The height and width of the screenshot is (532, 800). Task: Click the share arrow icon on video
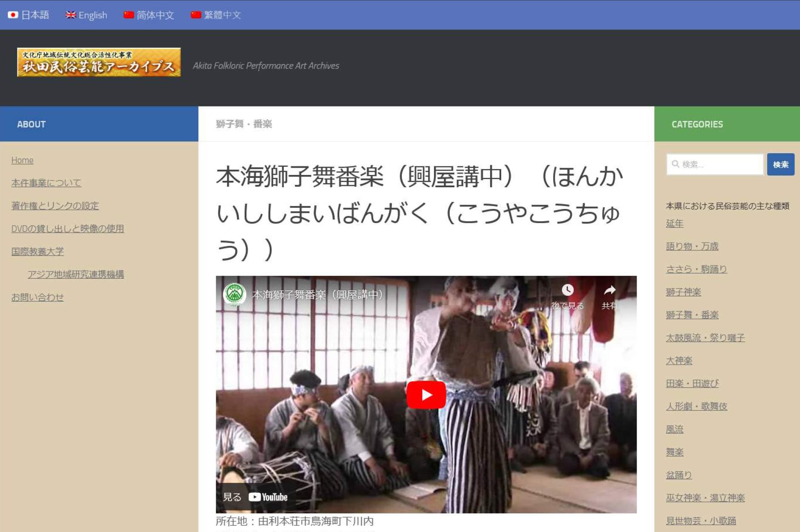pyautogui.click(x=609, y=290)
